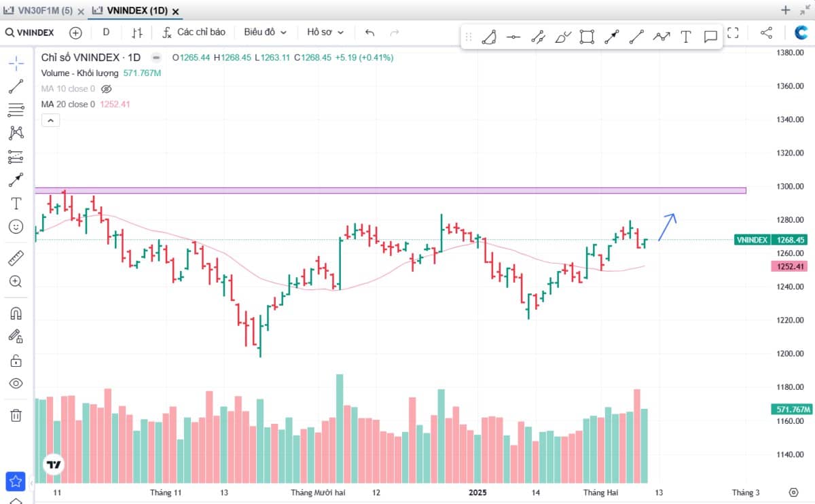
Task: Open the D time interval selector
Action: (106, 32)
